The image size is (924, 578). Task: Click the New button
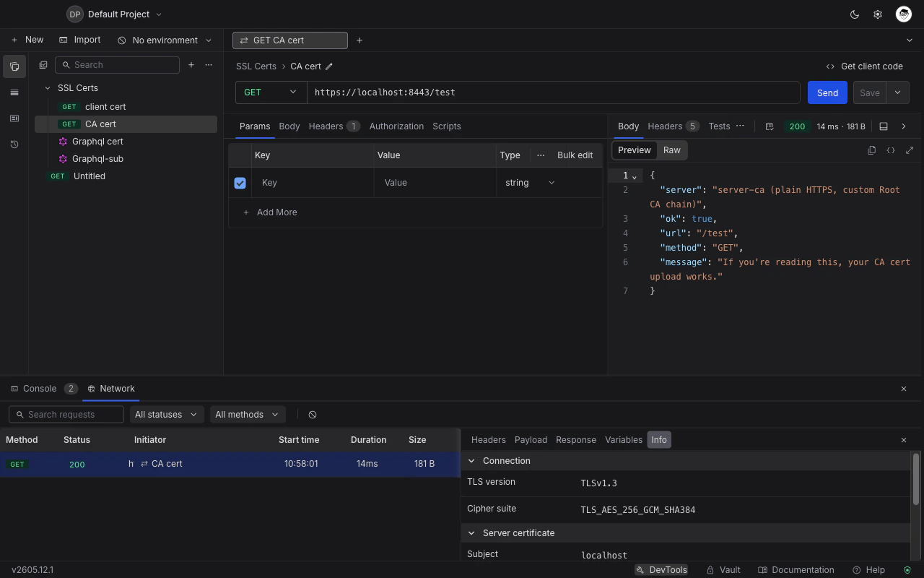[27, 40]
